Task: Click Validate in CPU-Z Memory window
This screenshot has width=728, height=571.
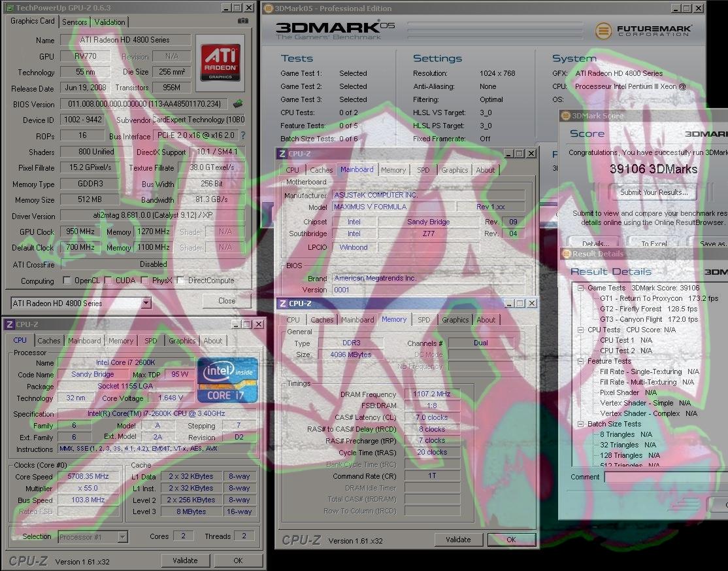Action: point(458,540)
